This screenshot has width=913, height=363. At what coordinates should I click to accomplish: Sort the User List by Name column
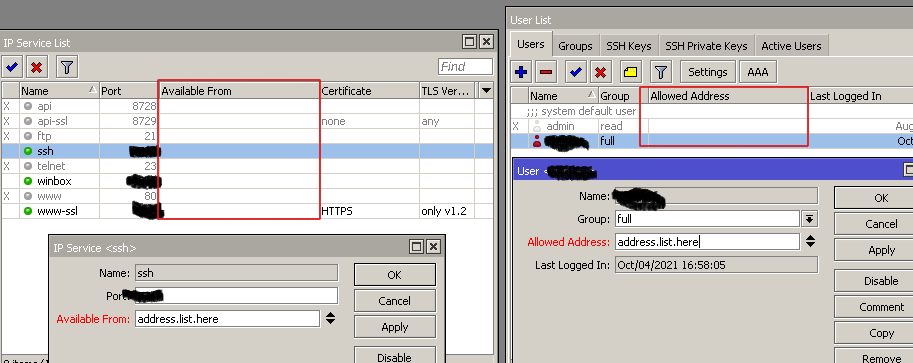[564, 96]
